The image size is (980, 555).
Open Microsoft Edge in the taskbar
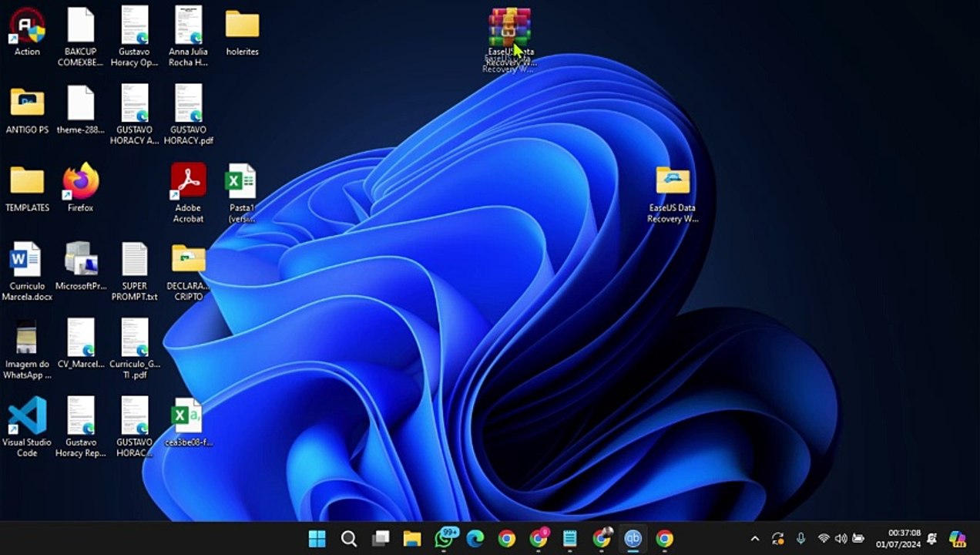475,539
